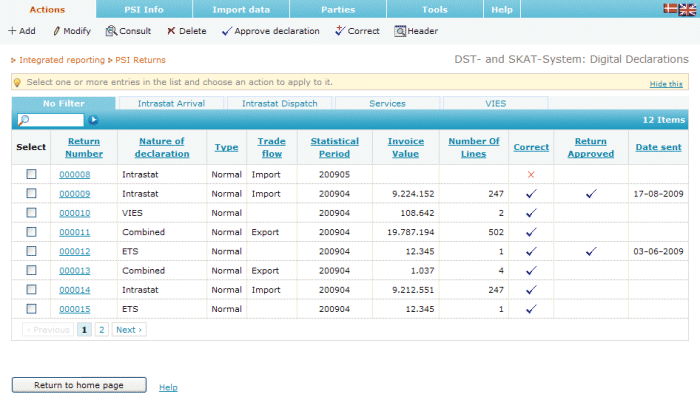Screen dimensions: 700x397
Task: Open the Consult action
Action: click(128, 31)
